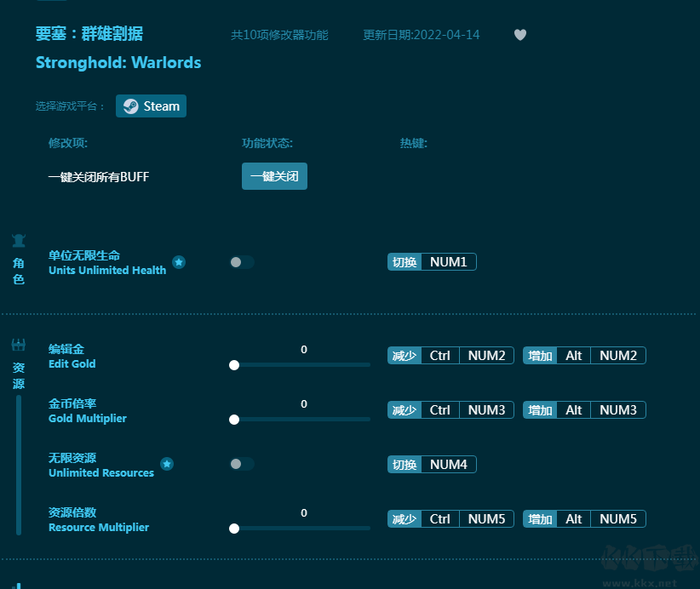Click the Stronghold: Warlords title
This screenshot has width=700, height=589.
pos(118,62)
